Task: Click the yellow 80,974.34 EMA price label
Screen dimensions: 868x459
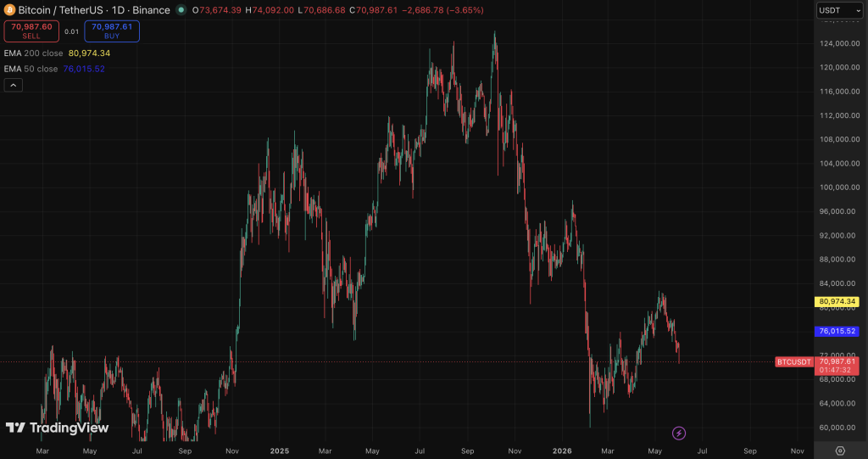Action: [837, 301]
